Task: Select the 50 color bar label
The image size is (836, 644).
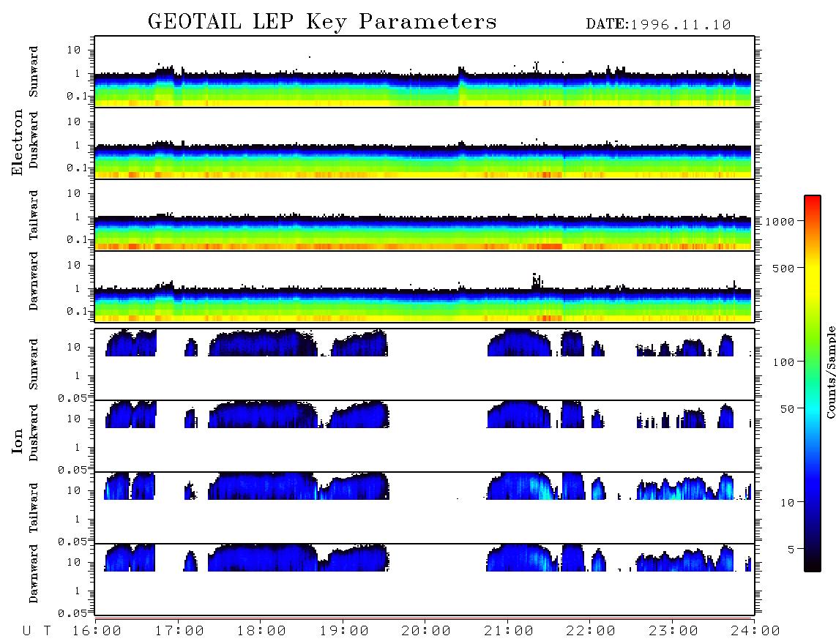Action: coord(787,409)
